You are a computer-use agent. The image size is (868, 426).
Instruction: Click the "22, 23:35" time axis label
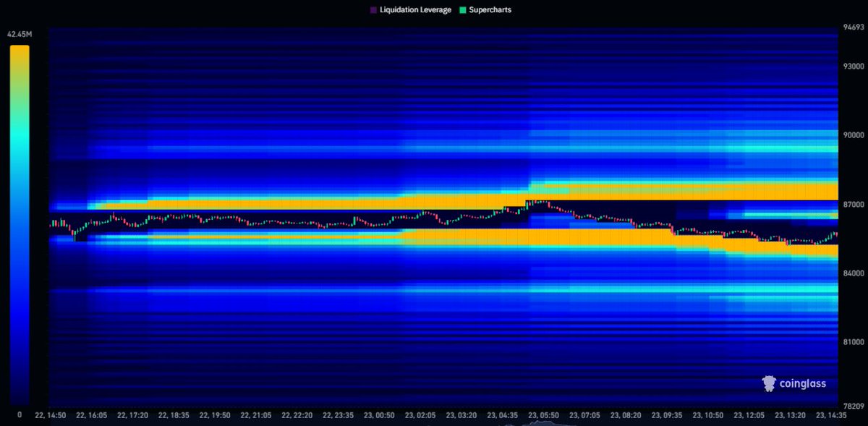coord(338,416)
